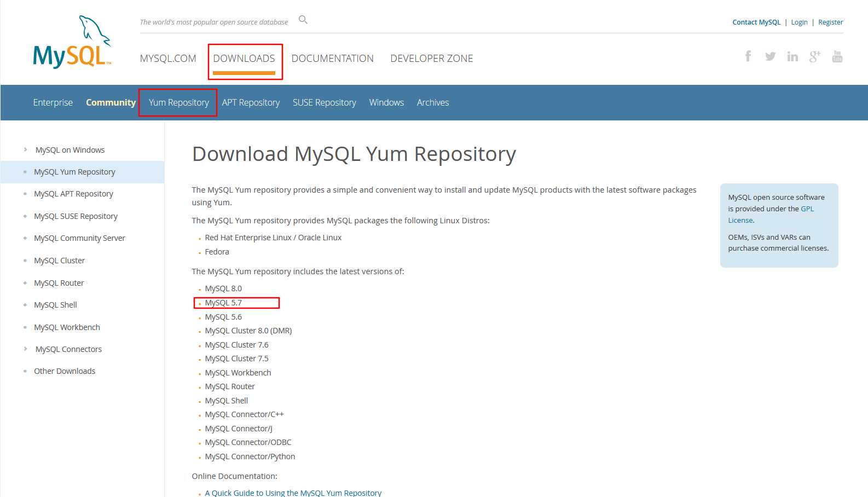
Task: Switch to the Community sub-tab
Action: (111, 102)
